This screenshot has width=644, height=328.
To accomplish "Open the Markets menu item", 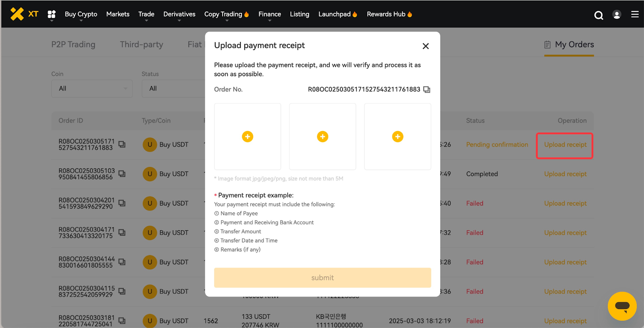I will [x=118, y=14].
